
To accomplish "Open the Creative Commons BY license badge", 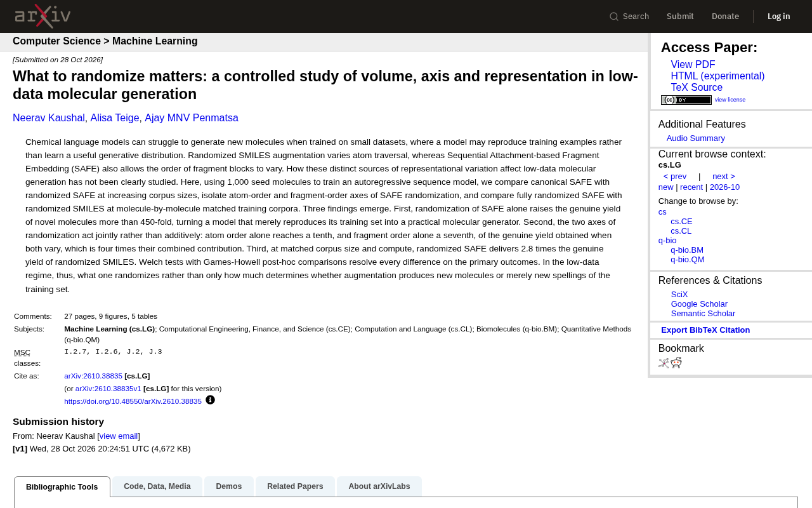I will coord(686,100).
